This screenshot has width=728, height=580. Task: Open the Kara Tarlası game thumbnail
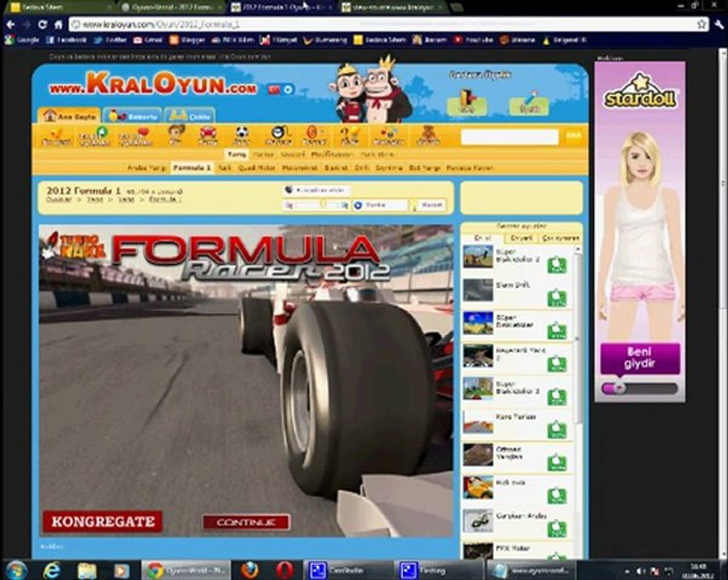(478, 422)
